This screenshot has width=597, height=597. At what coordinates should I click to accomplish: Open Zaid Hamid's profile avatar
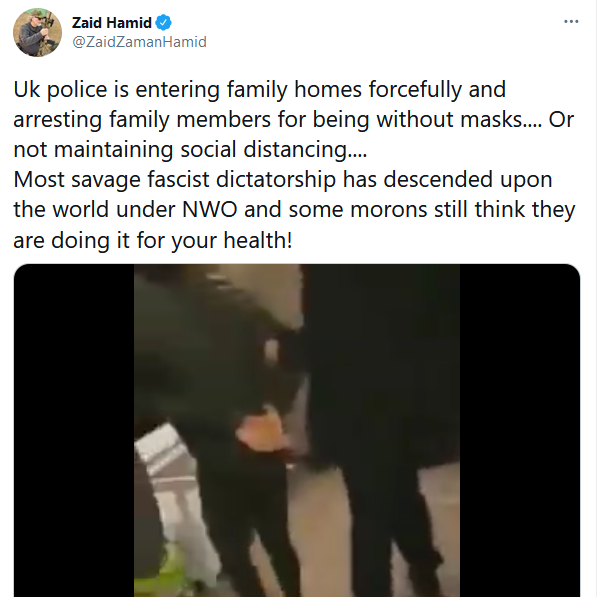pyautogui.click(x=37, y=32)
